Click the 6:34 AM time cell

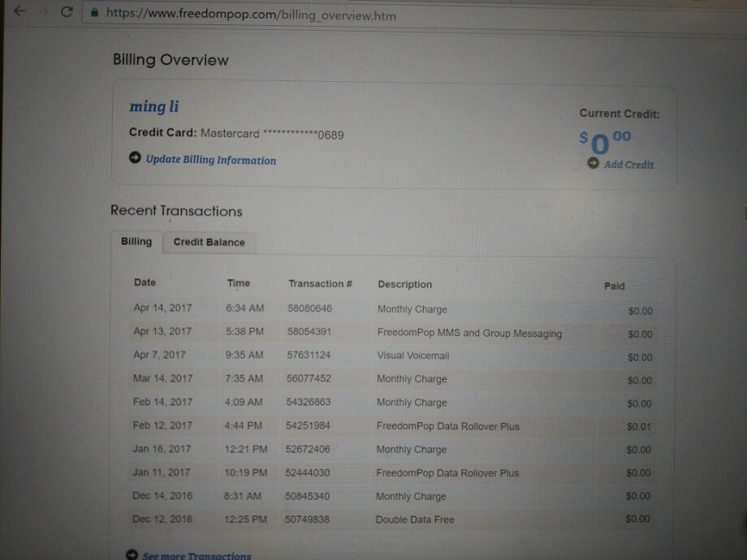pyautogui.click(x=245, y=308)
